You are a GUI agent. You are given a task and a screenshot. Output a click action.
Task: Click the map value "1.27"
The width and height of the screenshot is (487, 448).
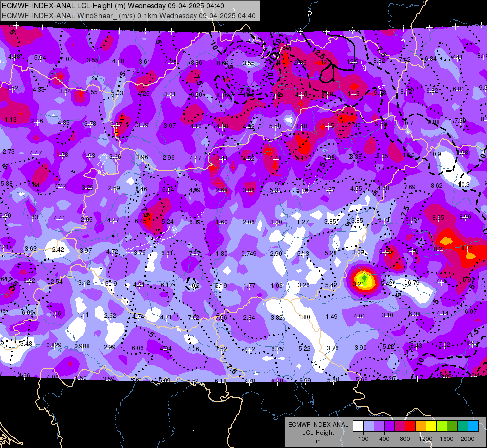coord(303,222)
